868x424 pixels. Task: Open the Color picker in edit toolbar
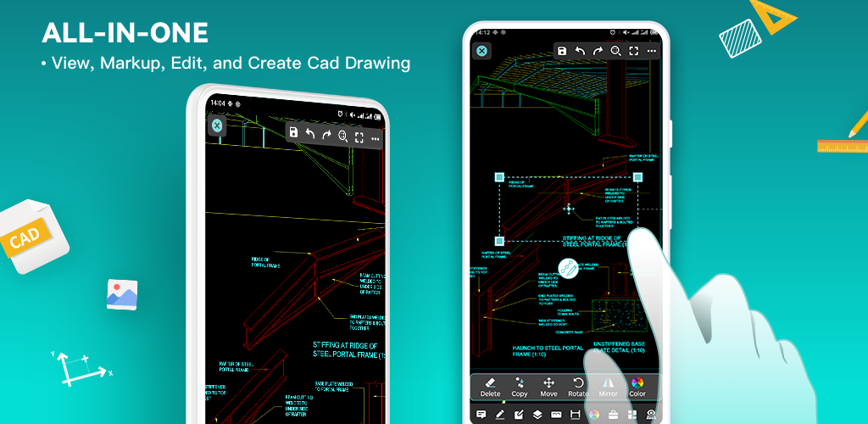pos(637,387)
